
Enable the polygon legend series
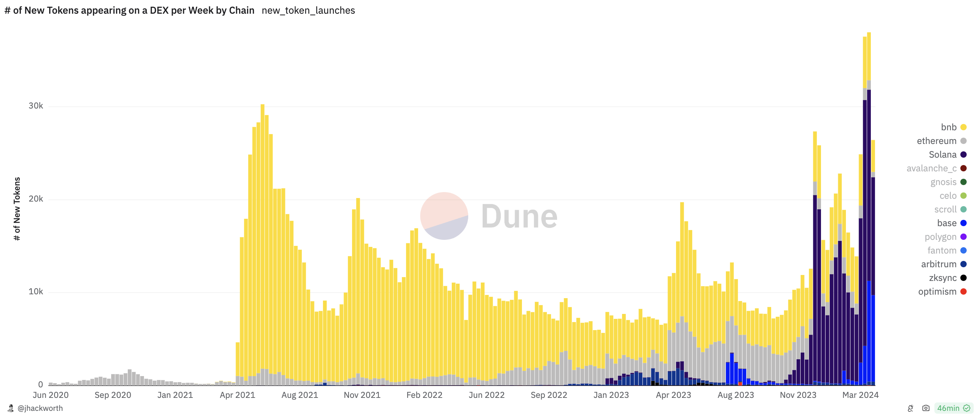pos(940,237)
